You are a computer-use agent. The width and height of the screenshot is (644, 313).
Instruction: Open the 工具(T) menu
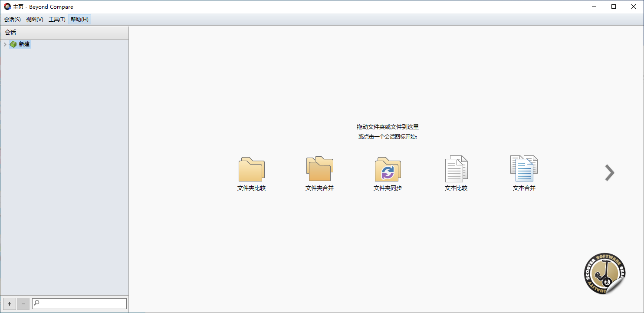[x=57, y=20]
